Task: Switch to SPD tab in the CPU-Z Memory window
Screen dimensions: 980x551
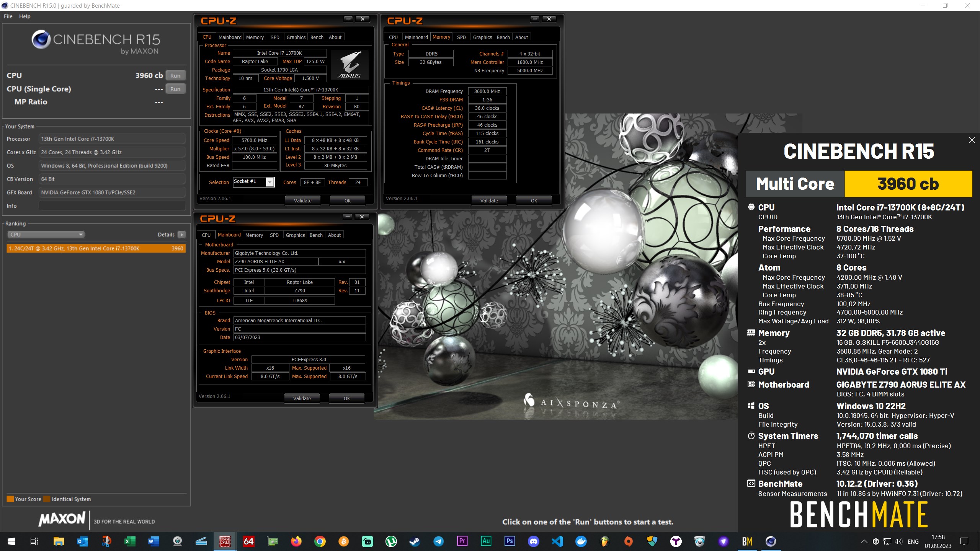Action: click(x=461, y=37)
